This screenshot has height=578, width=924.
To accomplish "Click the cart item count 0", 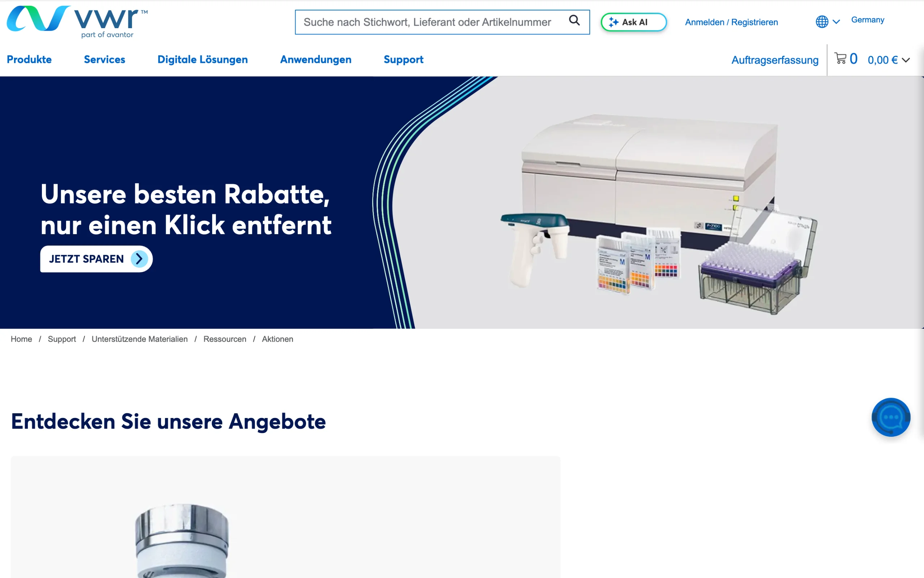I will coord(853,59).
